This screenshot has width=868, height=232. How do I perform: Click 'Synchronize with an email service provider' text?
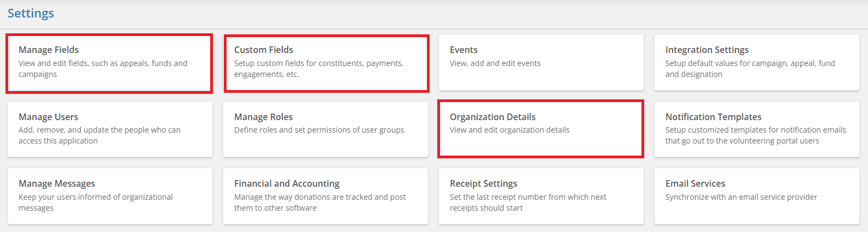pos(741,197)
